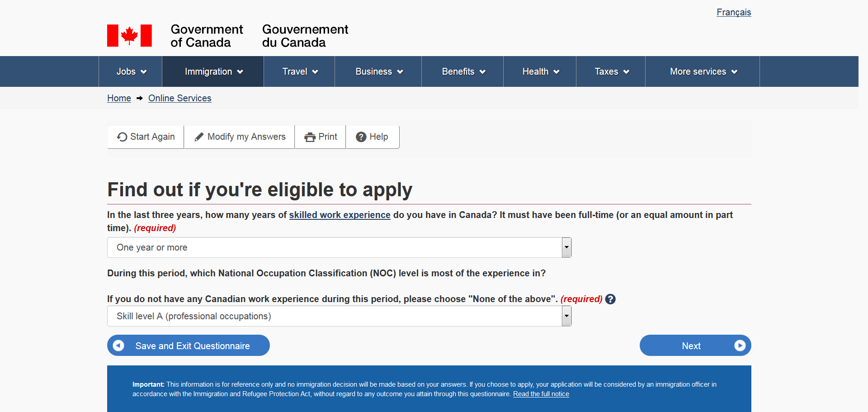Image resolution: width=868 pixels, height=412 pixels.
Task: Open the Jobs navigation menu
Action: (131, 71)
